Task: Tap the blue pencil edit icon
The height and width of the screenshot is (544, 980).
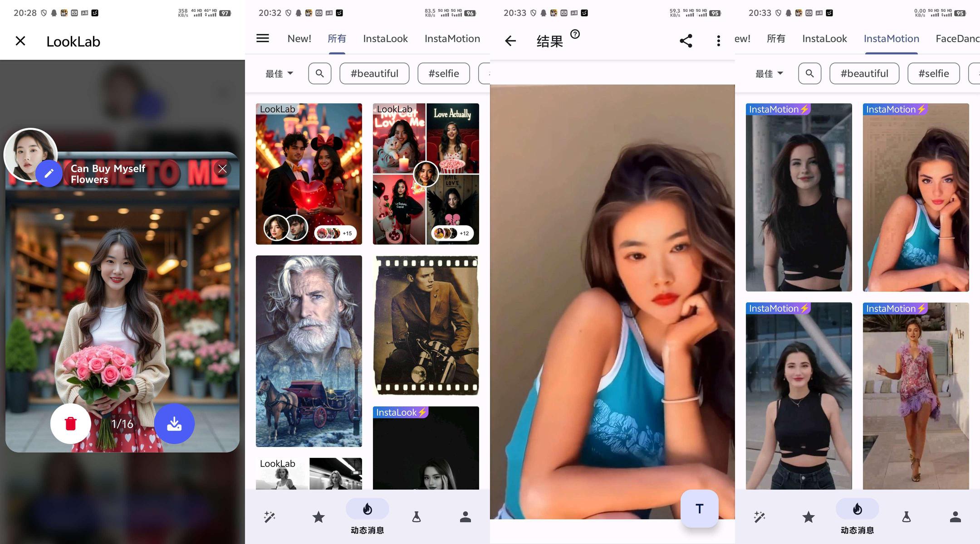Action: click(49, 173)
